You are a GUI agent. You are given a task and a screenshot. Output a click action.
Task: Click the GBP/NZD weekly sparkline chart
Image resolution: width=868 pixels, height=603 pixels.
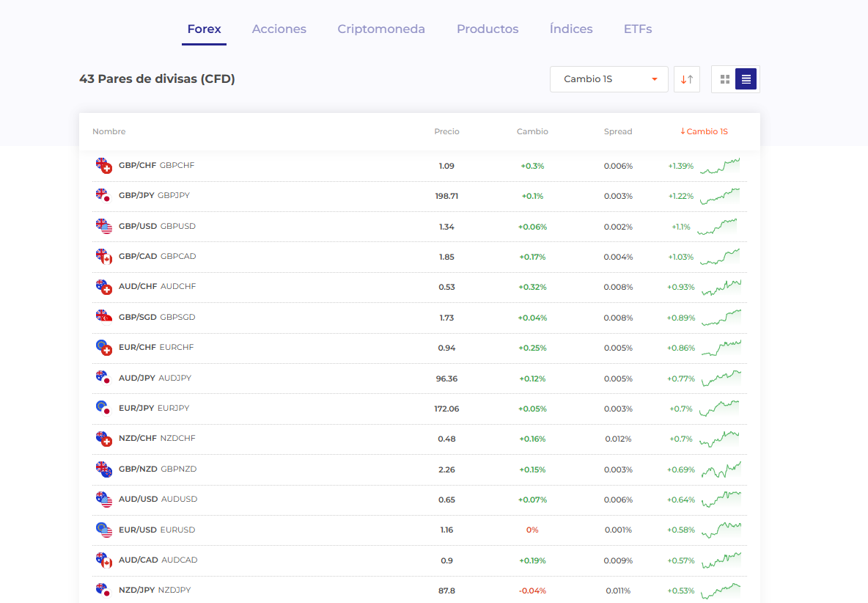[x=721, y=469]
